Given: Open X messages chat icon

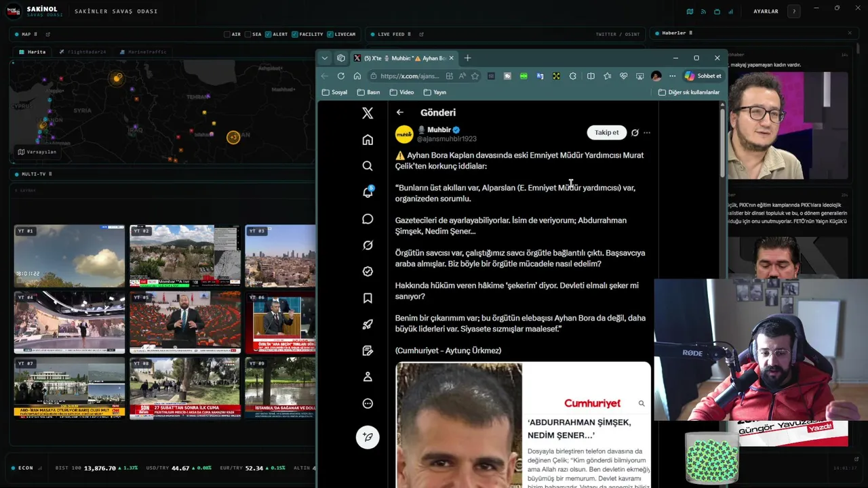Looking at the screenshot, I should coord(368,219).
